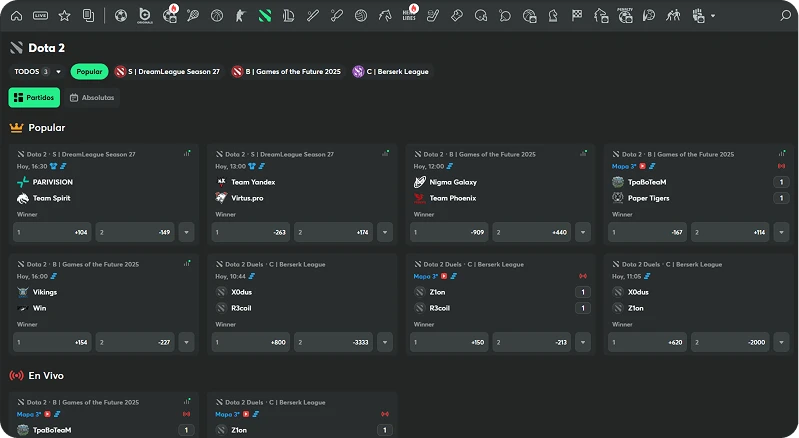The width and height of the screenshot is (799, 438).
Task: Filter by Berserk League
Action: pos(391,72)
